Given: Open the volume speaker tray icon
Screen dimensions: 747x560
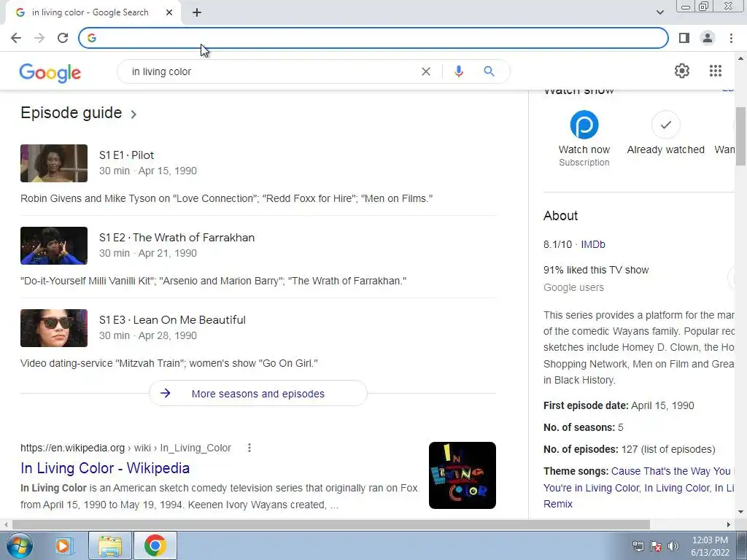Looking at the screenshot, I should [673, 546].
